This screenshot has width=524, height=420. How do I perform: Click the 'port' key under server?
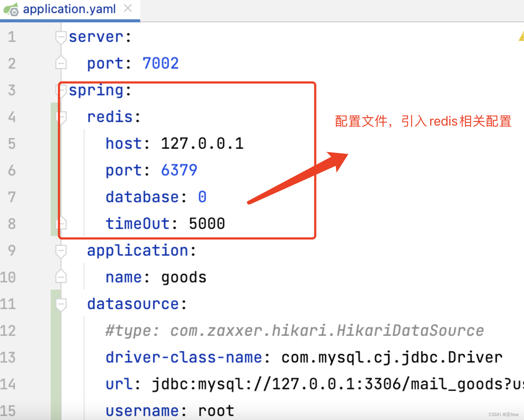[x=105, y=64]
